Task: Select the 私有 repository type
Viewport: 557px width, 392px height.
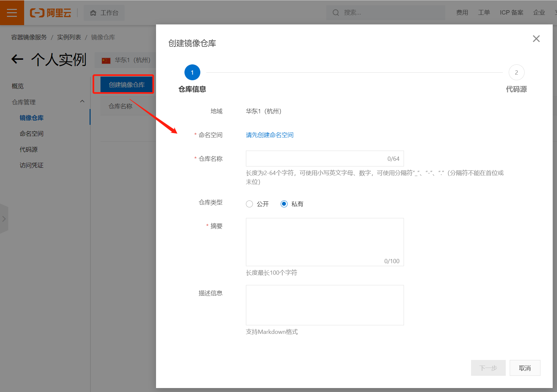Action: coord(284,204)
